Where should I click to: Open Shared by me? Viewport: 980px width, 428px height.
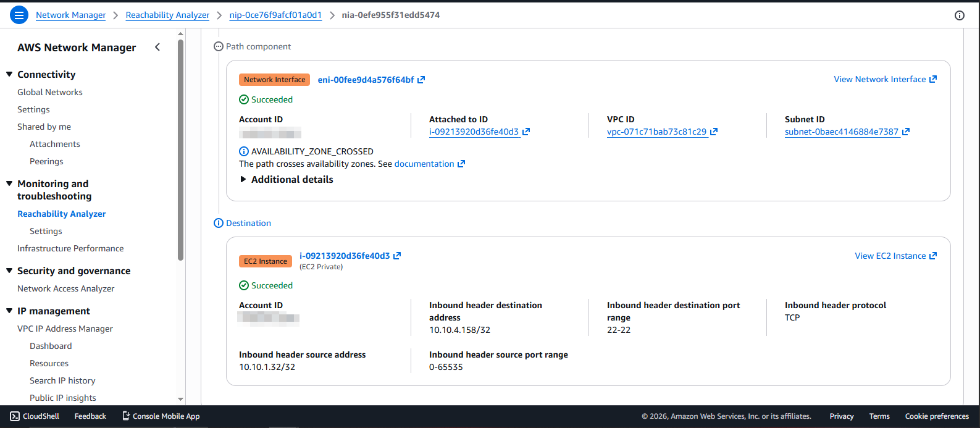(x=44, y=127)
